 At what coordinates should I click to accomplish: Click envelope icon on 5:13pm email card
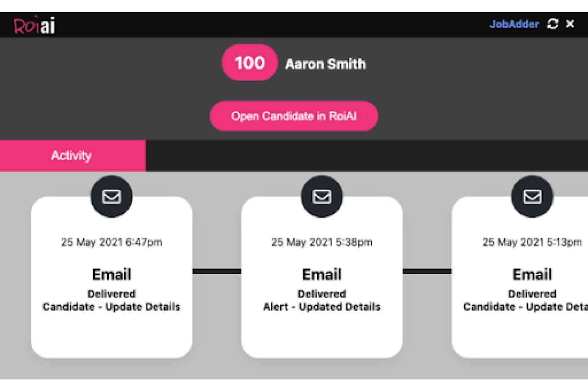(x=532, y=196)
